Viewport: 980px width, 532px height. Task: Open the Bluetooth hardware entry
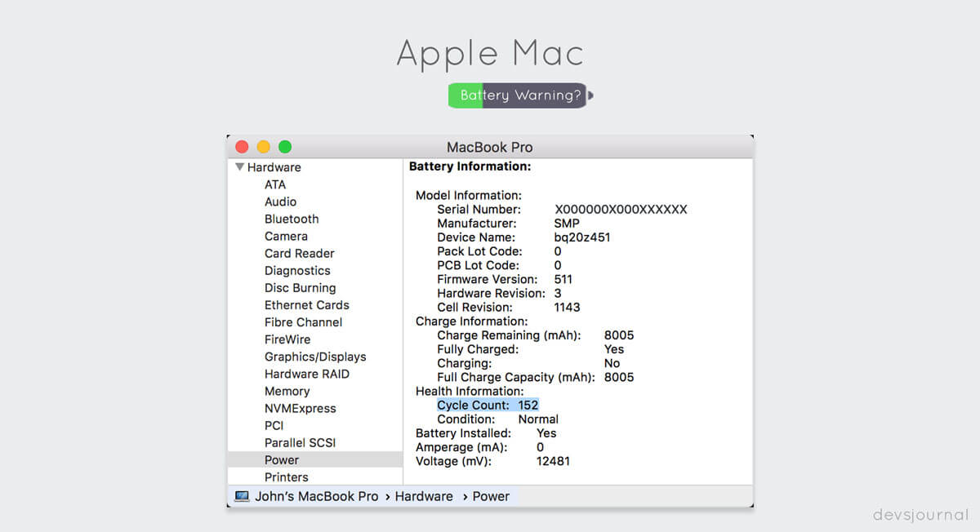(x=292, y=219)
